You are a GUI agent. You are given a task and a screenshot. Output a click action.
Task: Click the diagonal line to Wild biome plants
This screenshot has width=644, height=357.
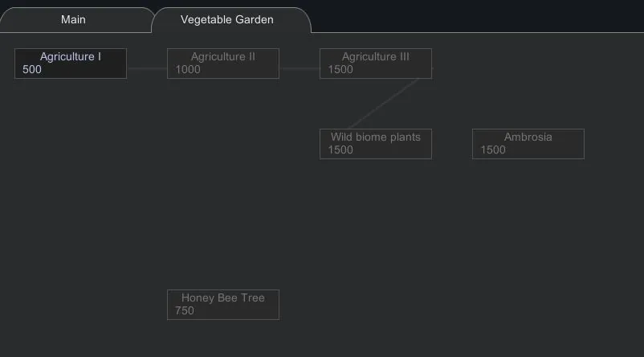pos(385,104)
